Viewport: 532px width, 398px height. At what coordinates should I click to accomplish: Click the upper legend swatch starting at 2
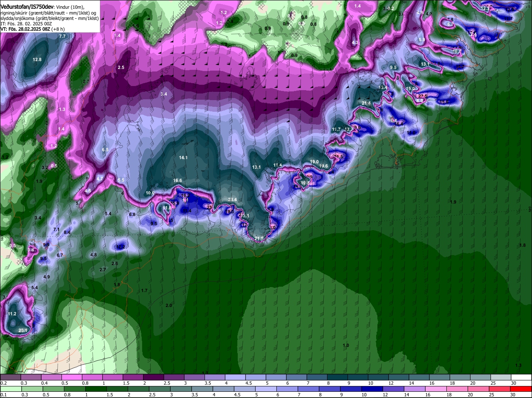[x=153, y=377]
